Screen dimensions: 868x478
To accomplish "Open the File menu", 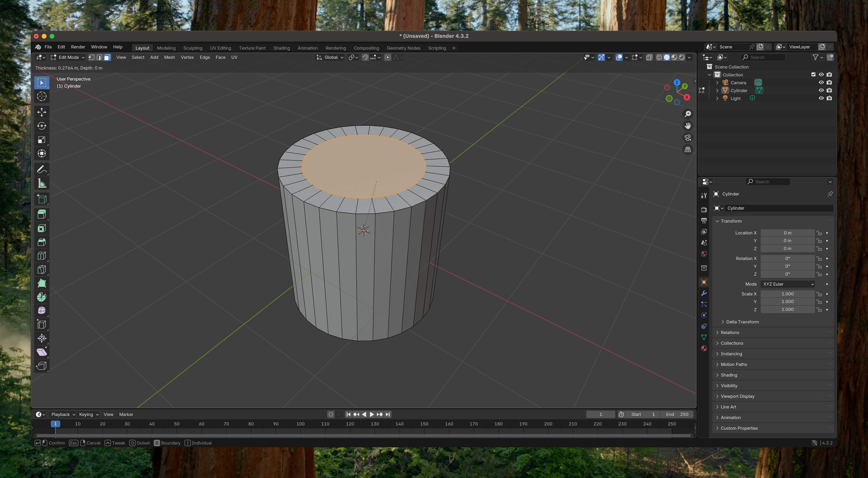I will [48, 47].
